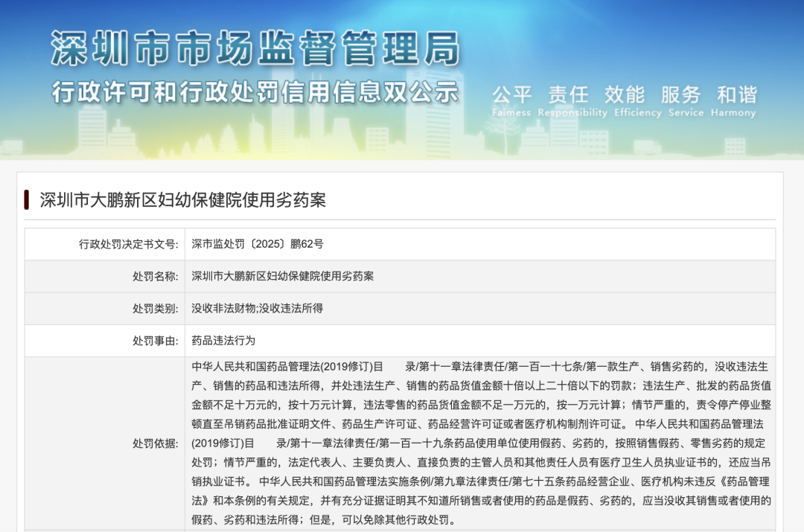This screenshot has width=804, height=532.
Task: Click the 公平 slogan word
Action: [512, 95]
